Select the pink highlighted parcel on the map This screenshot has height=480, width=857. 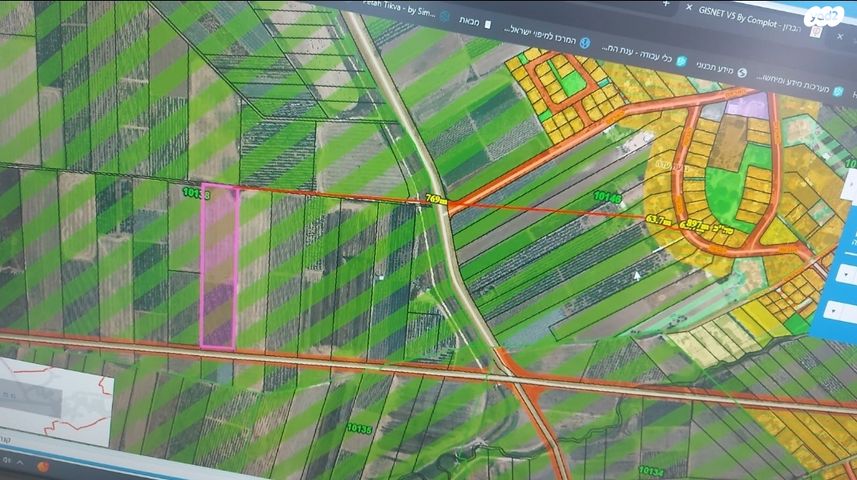point(219,268)
